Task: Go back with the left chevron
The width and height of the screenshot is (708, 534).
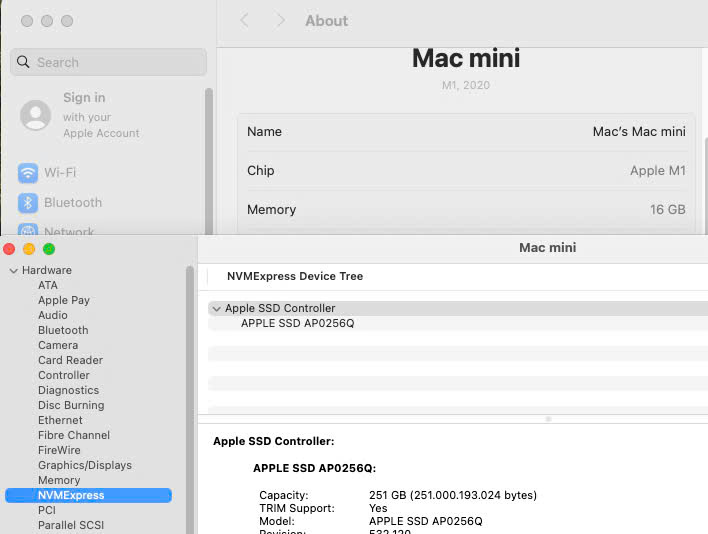Action: [245, 21]
